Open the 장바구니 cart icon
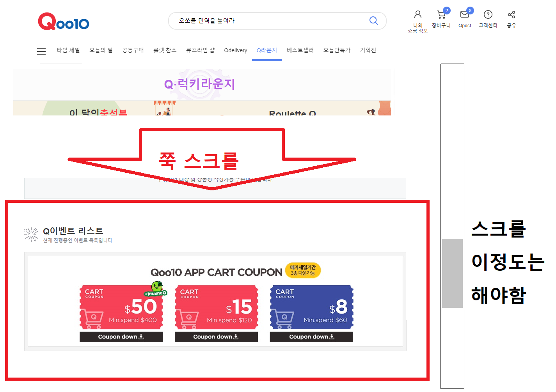 441,15
